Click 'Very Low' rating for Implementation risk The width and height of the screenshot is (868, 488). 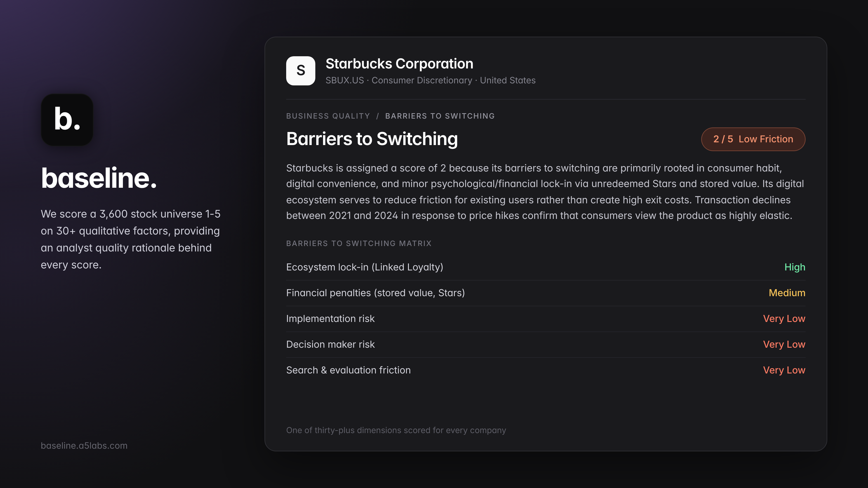click(784, 319)
